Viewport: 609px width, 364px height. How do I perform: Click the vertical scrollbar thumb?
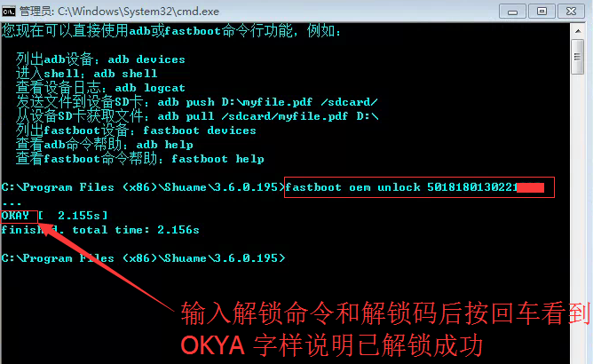click(578, 57)
